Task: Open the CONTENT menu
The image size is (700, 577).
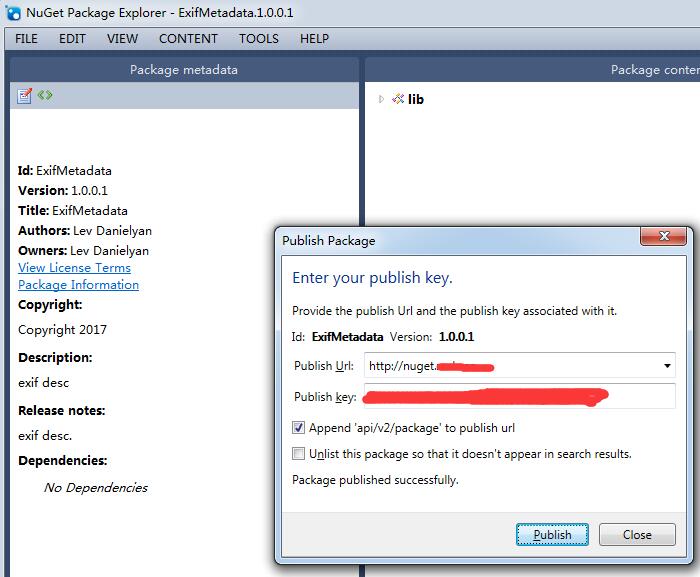Action: pos(188,39)
